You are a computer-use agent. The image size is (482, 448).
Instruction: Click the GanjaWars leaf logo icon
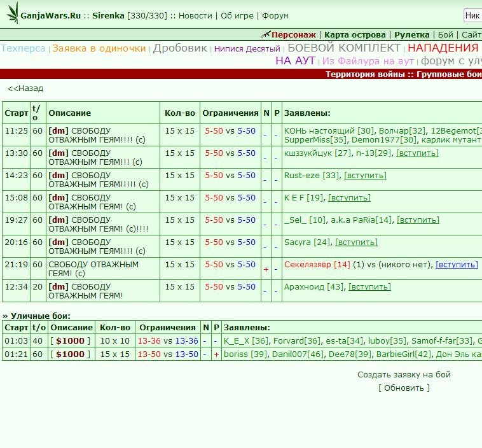(13, 13)
